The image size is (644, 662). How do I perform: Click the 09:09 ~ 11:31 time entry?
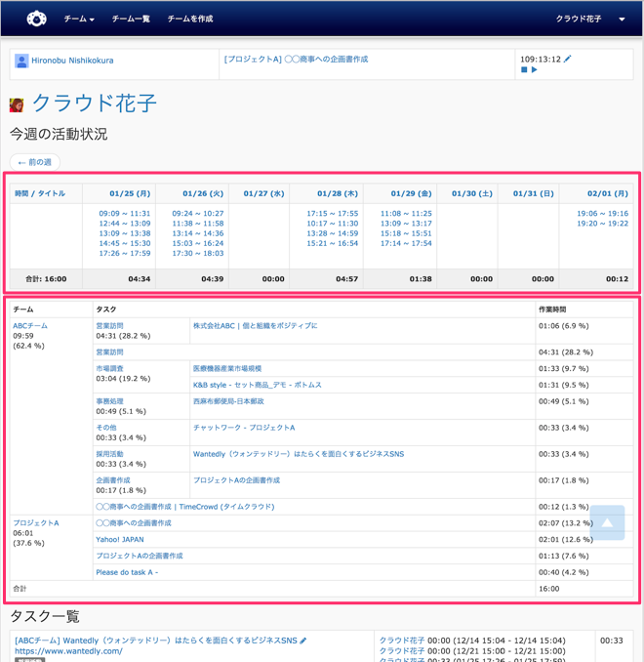point(124,214)
